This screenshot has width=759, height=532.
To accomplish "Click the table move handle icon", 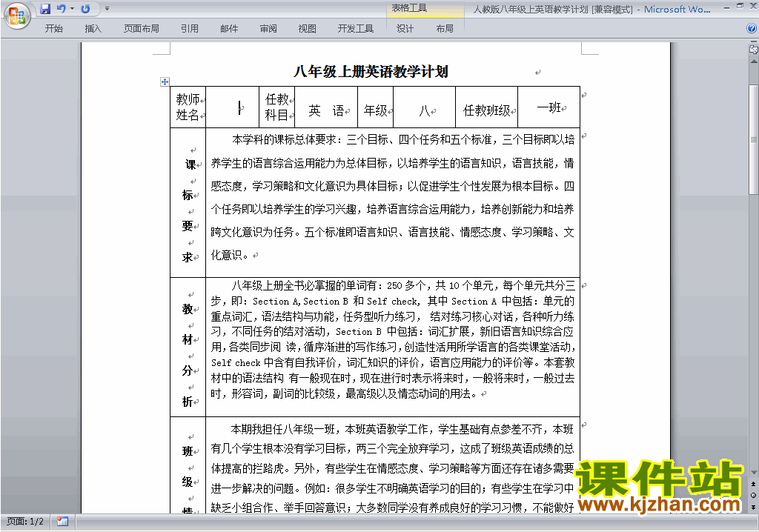I will [165, 82].
